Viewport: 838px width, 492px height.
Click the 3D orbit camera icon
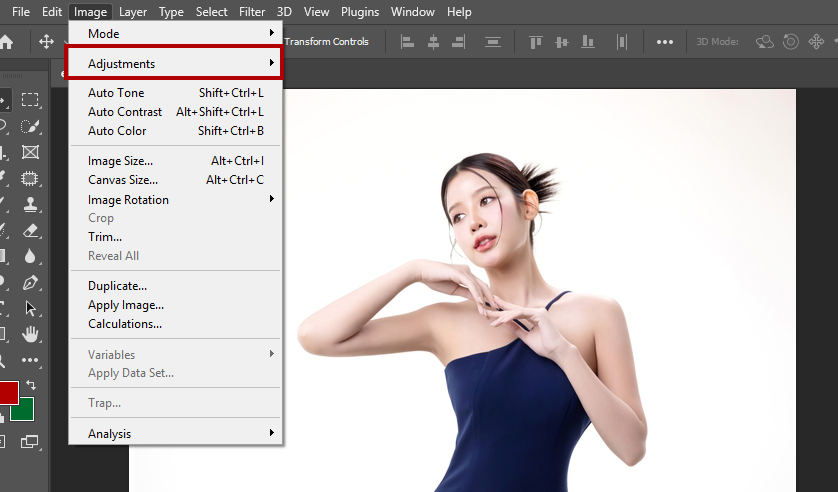(x=765, y=42)
